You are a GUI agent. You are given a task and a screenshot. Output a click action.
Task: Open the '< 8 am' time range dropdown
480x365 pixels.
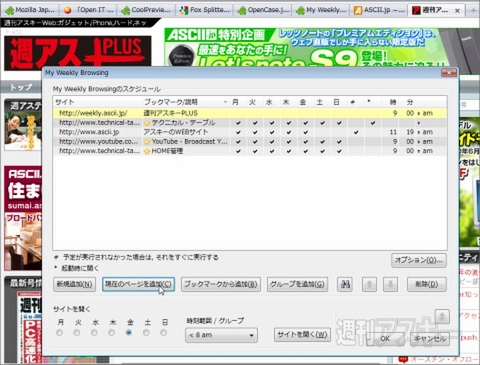[221, 335]
